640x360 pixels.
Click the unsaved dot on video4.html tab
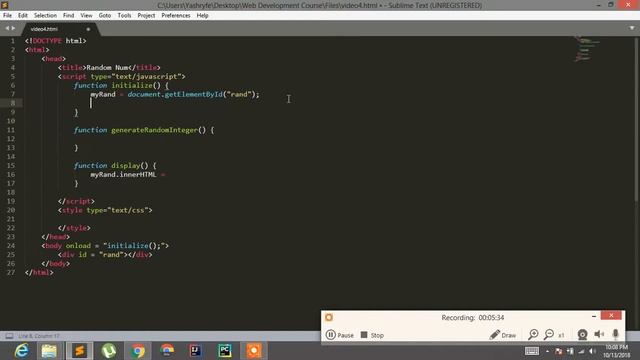tap(88, 29)
